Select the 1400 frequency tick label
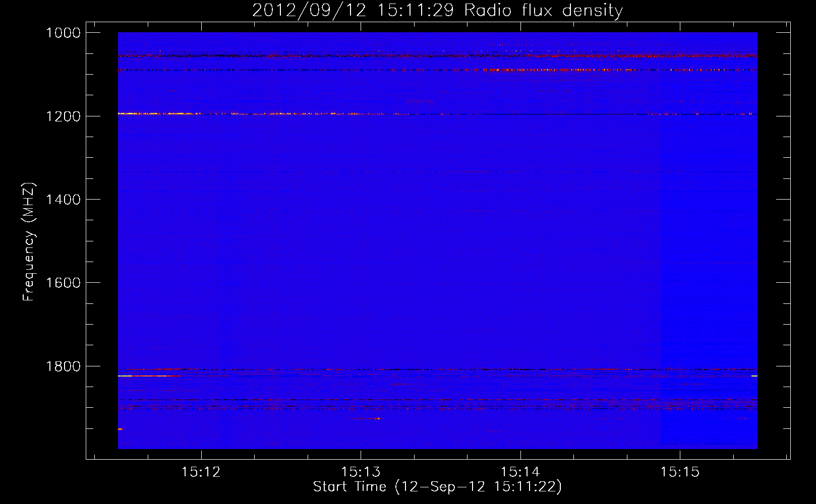 tap(64, 200)
